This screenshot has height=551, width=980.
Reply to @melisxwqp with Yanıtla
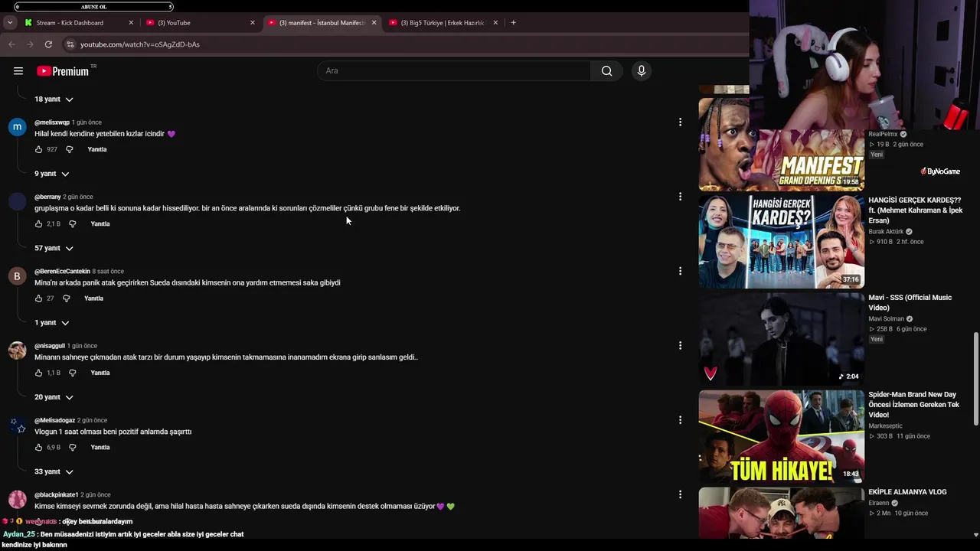click(x=97, y=149)
